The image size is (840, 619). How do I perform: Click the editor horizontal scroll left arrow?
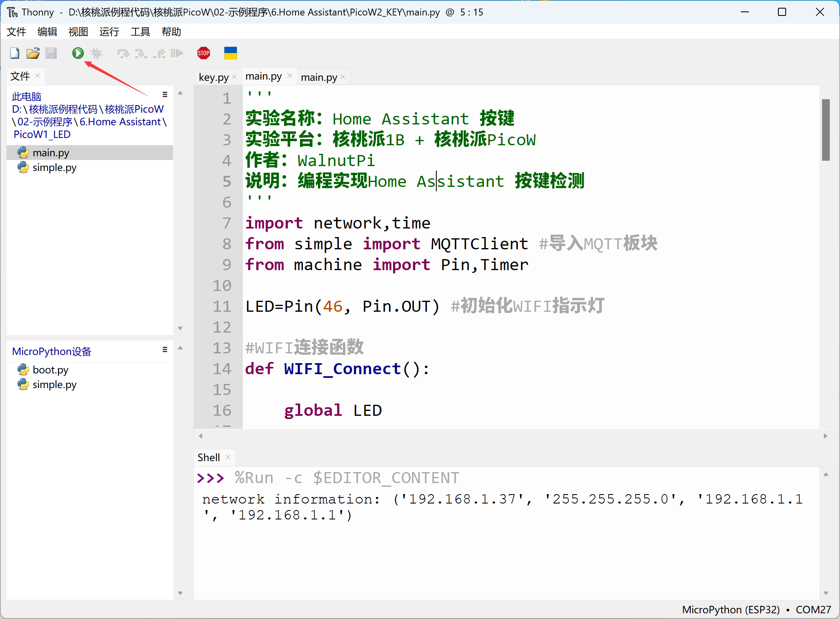point(200,436)
